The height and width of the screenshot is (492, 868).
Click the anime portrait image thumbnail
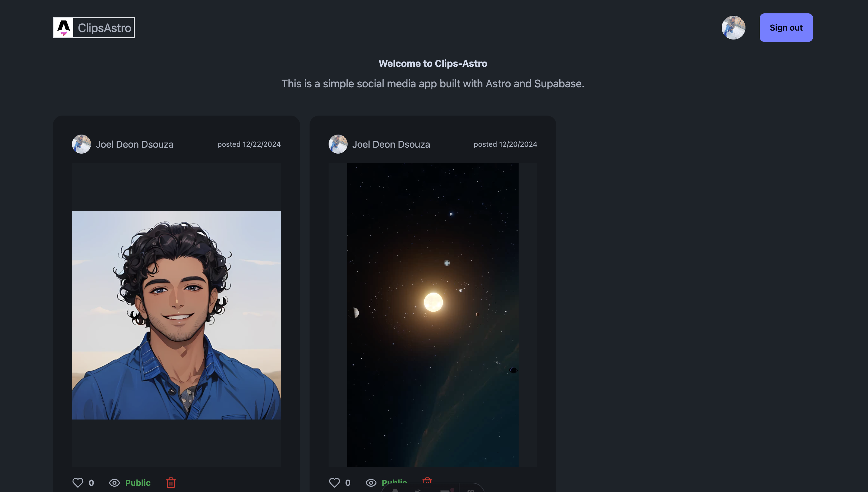coord(176,315)
